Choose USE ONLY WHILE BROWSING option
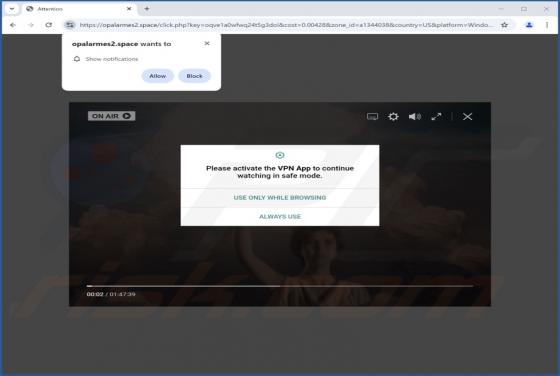 coord(280,197)
